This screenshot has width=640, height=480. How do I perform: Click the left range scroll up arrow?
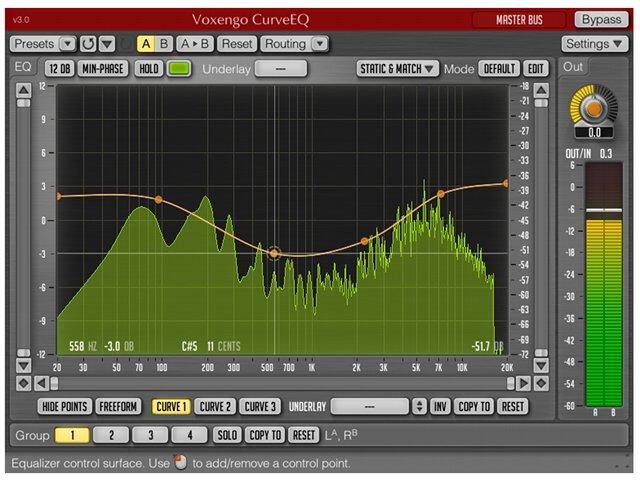(24, 90)
